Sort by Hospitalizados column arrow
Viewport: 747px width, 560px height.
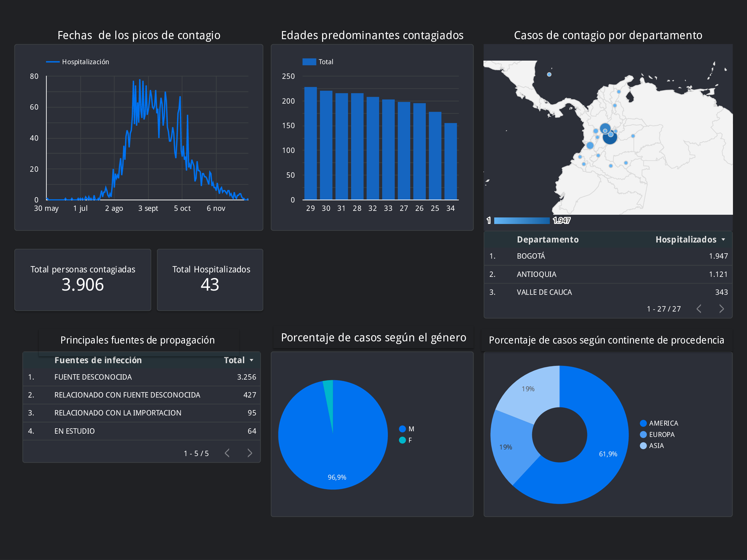(x=723, y=240)
